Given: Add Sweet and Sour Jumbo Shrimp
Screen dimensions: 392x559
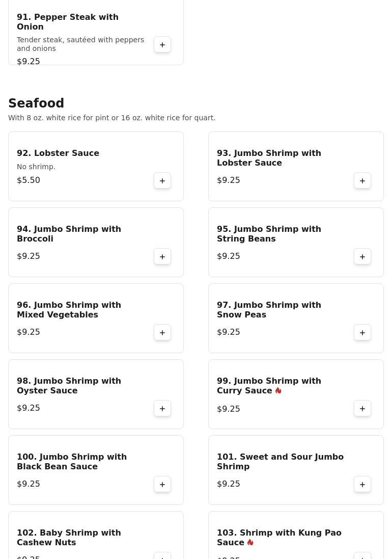Looking at the screenshot, I should point(362,485).
